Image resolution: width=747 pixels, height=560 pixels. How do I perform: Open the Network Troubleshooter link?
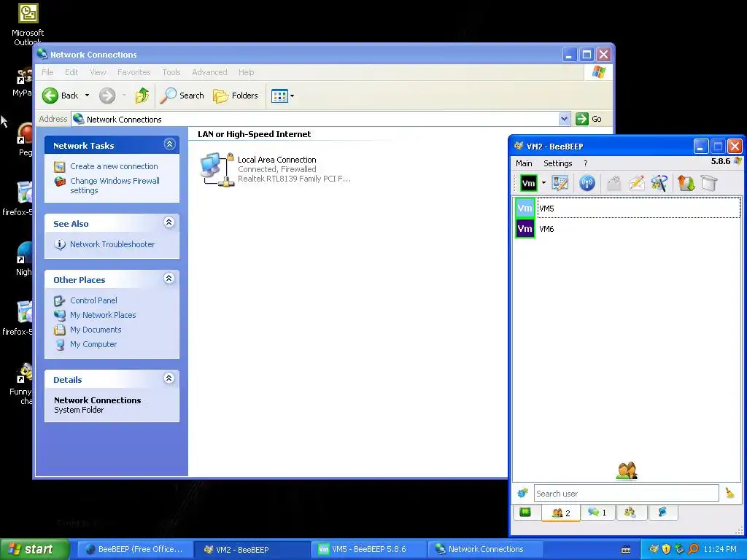click(x=112, y=244)
